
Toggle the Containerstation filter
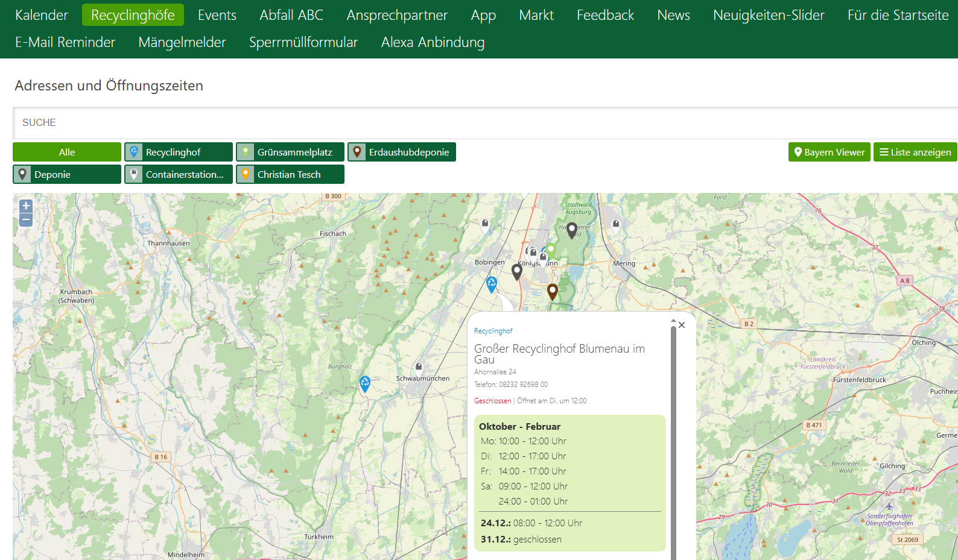pos(179,174)
